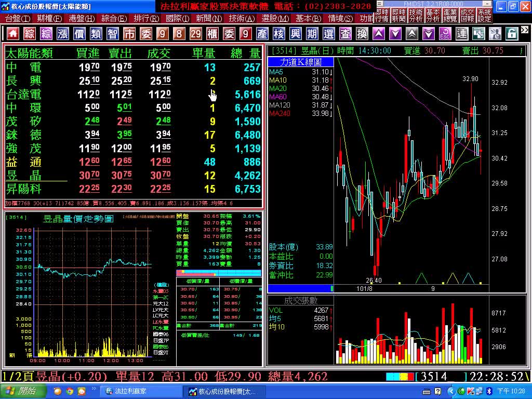The width and height of the screenshot is (532, 399).
Task: Open the 櫃 OTC toolbar icon
Action: pyautogui.click(x=212, y=34)
